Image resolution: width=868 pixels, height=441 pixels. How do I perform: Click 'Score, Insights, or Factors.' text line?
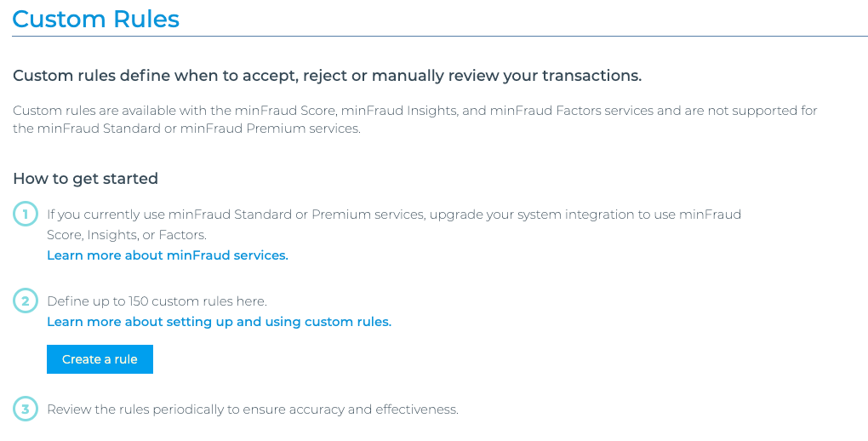[127, 235]
